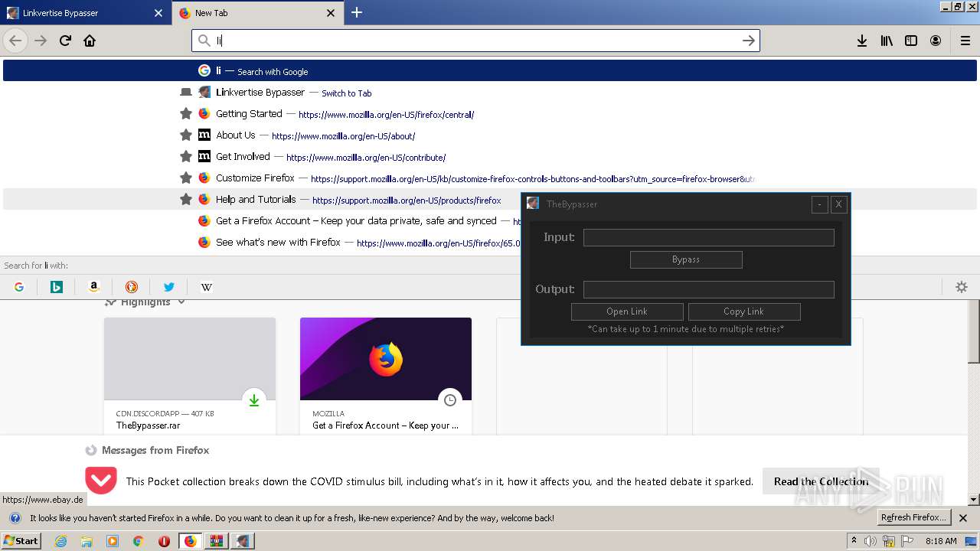This screenshot has height=551, width=980.
Task: Click Open Link in TheBypasser
Action: (627, 311)
